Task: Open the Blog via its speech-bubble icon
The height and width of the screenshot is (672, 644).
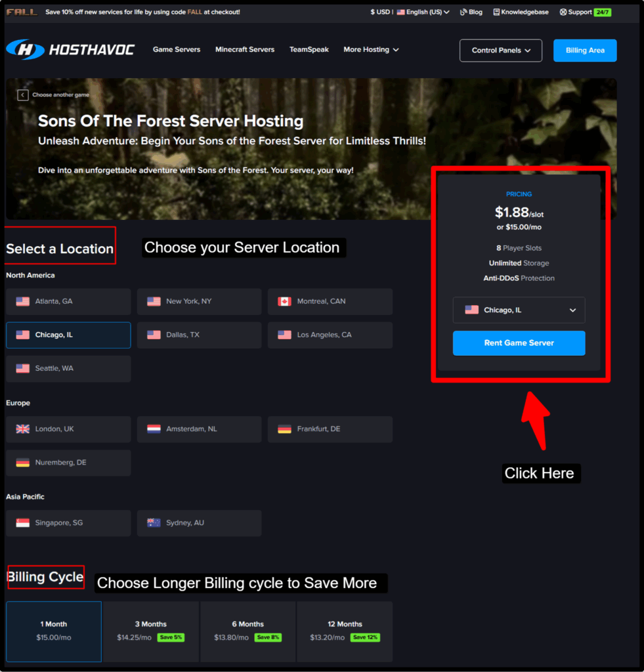Action: [464, 12]
